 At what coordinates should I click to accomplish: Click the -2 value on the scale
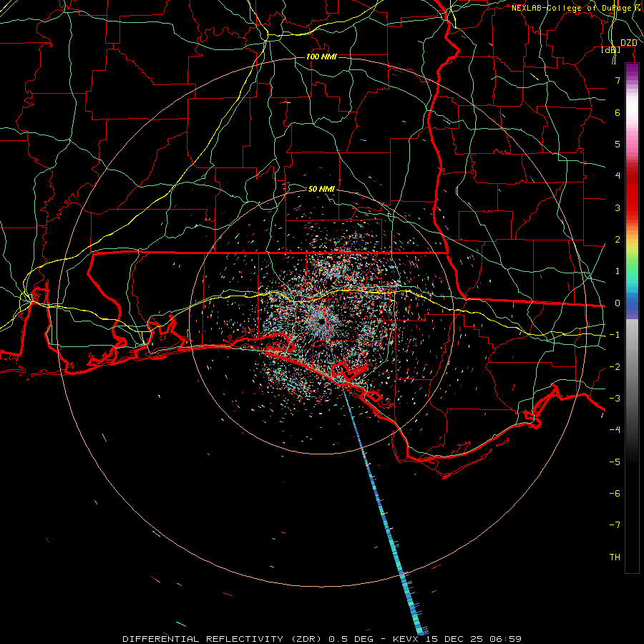[x=615, y=367]
